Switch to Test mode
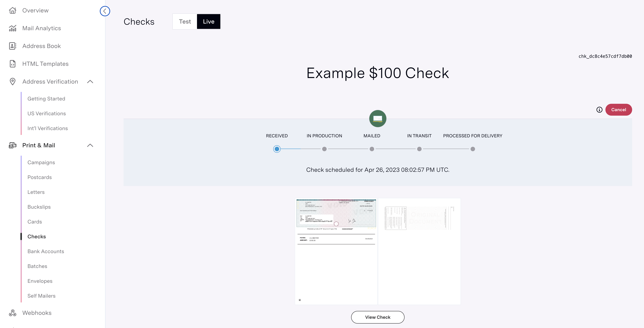Image resolution: width=644 pixels, height=328 pixels. click(x=185, y=21)
